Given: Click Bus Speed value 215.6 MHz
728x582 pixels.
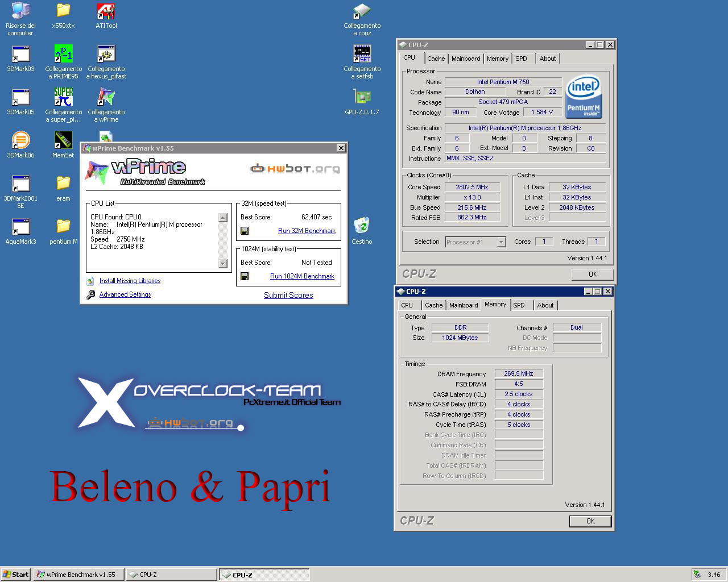Looking at the screenshot, I should point(472,207).
